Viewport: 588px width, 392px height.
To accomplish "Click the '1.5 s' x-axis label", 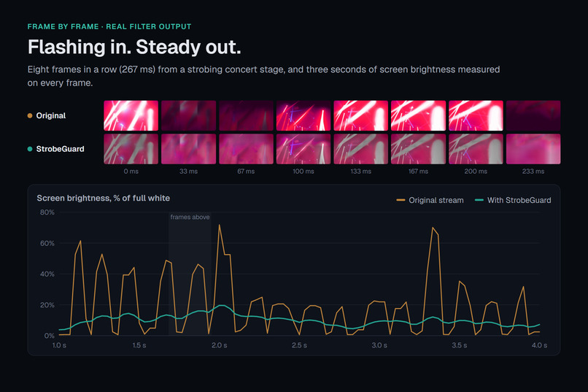I will click(x=139, y=345).
